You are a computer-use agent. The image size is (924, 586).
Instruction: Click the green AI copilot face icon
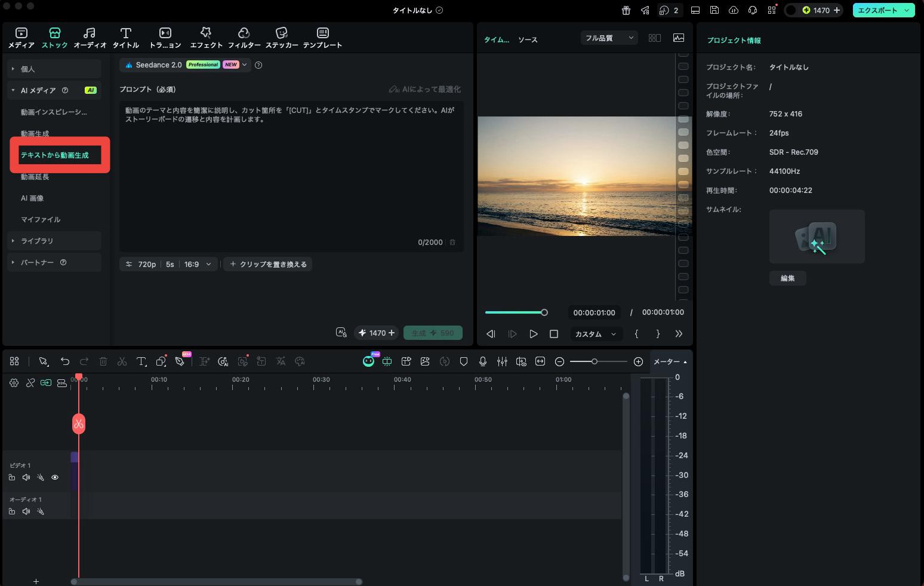tap(368, 361)
